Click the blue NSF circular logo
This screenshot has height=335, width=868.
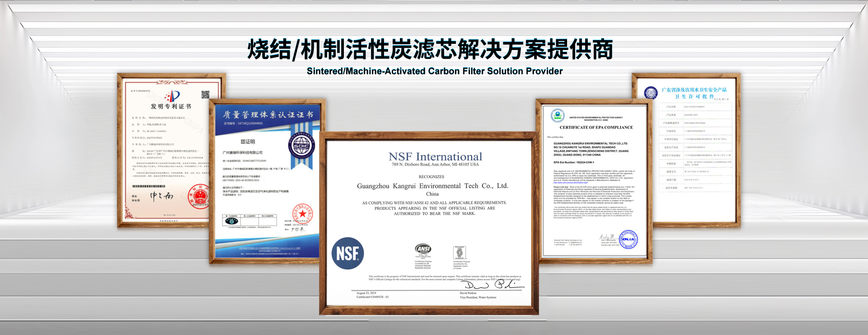tap(347, 253)
